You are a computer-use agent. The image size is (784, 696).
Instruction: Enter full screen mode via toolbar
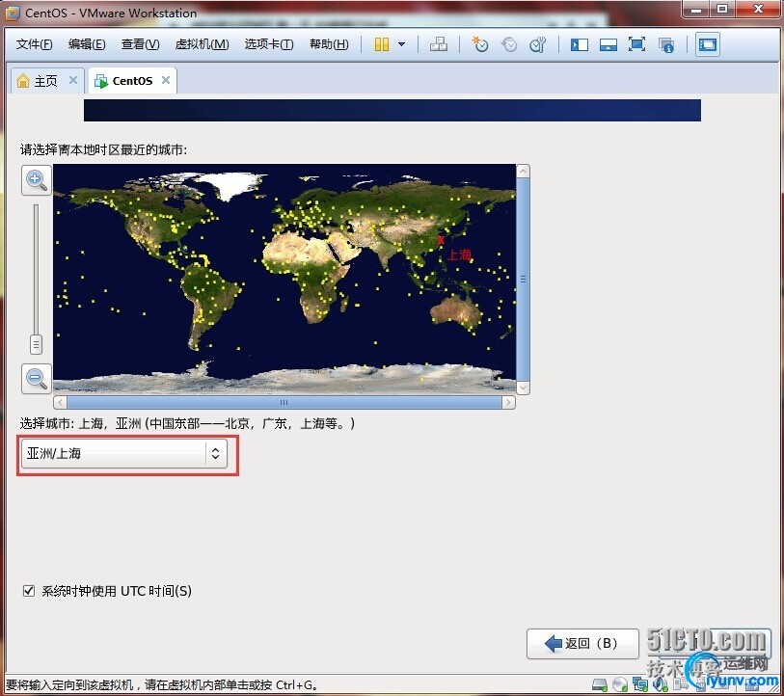(x=636, y=44)
